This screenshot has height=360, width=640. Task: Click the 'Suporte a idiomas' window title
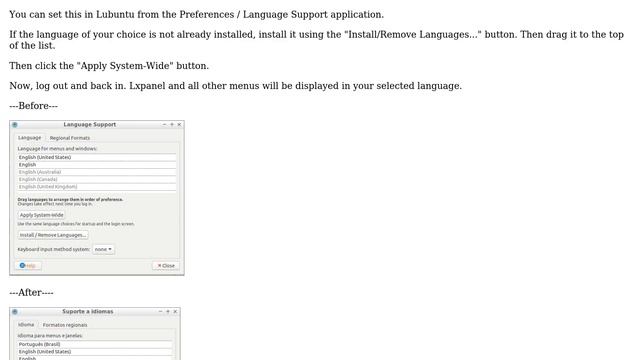click(88, 311)
